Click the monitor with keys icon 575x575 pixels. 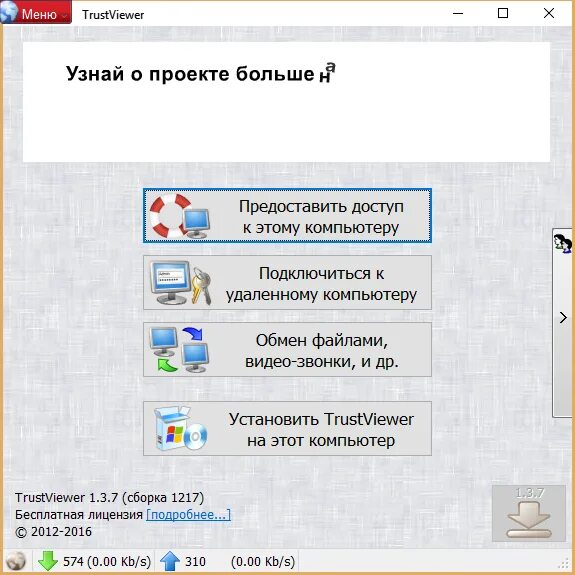pos(181,283)
